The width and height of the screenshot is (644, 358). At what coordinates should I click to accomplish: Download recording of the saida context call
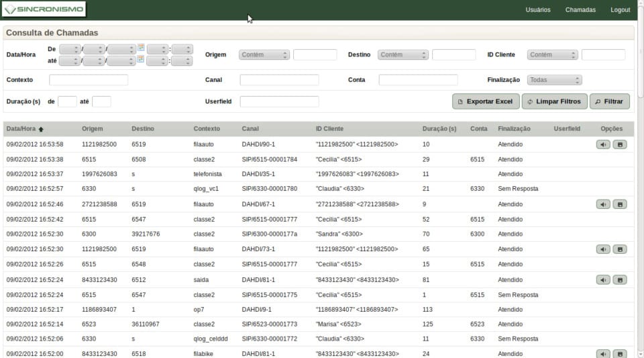(620, 280)
